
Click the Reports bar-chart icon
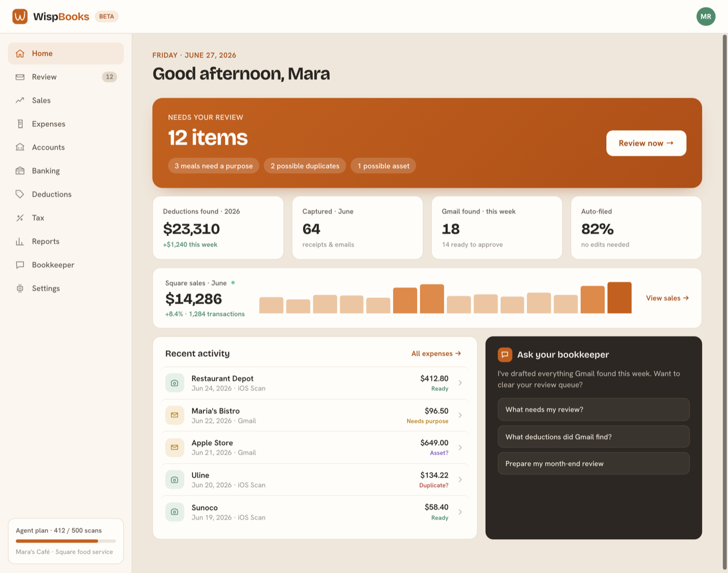(x=20, y=241)
